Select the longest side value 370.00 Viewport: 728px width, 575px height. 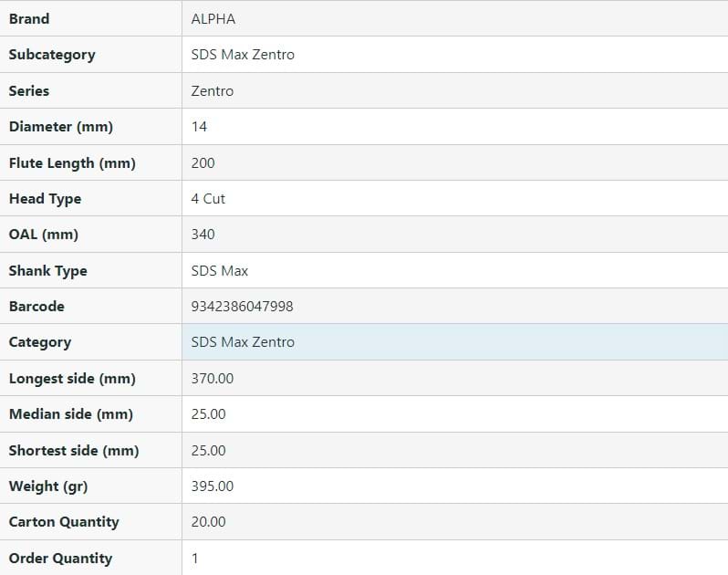pos(212,378)
